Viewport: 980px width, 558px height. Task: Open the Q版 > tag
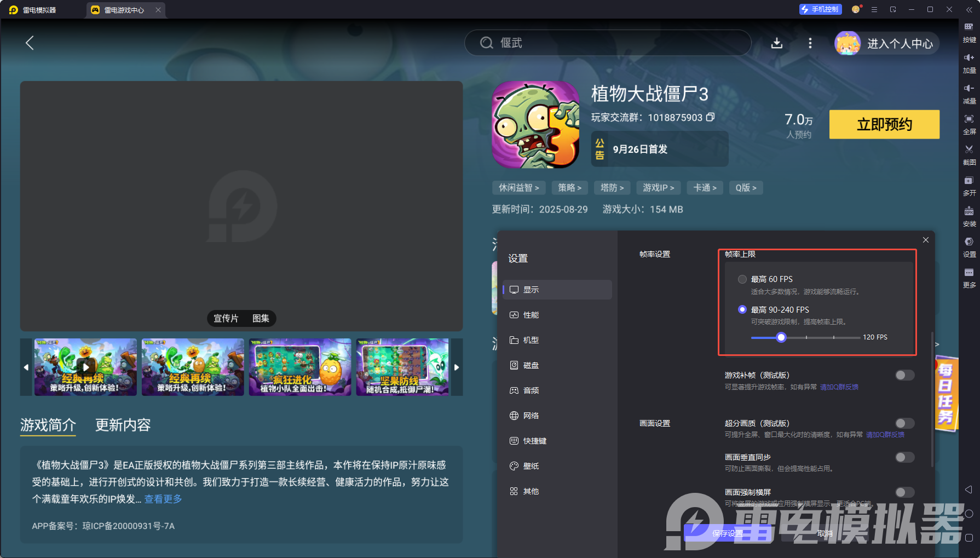point(746,188)
